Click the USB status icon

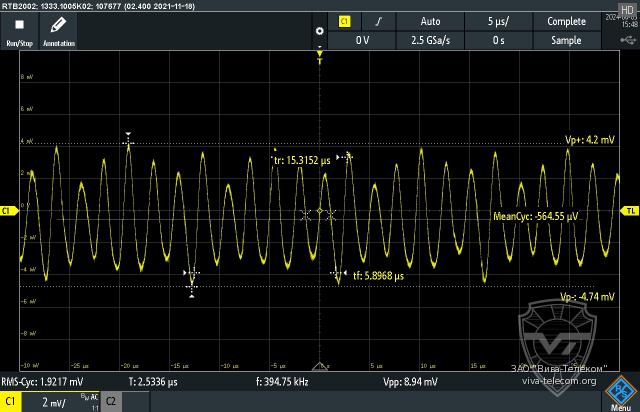(627, 39)
